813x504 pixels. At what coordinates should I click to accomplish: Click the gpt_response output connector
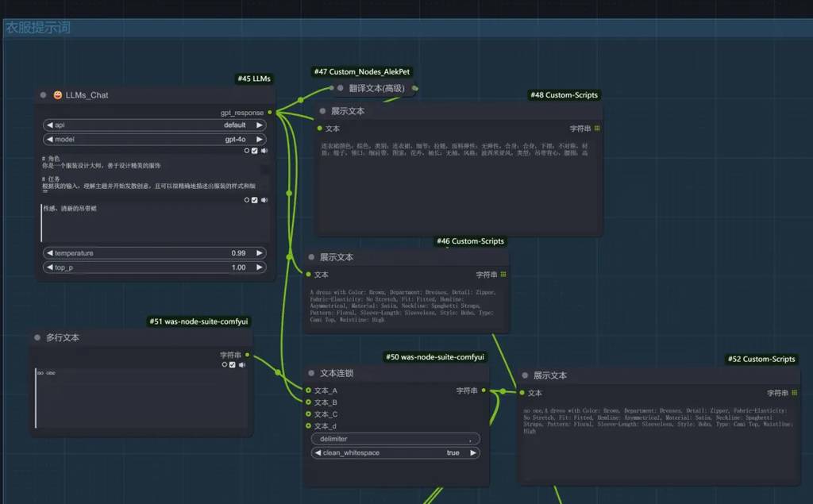pyautogui.click(x=270, y=113)
